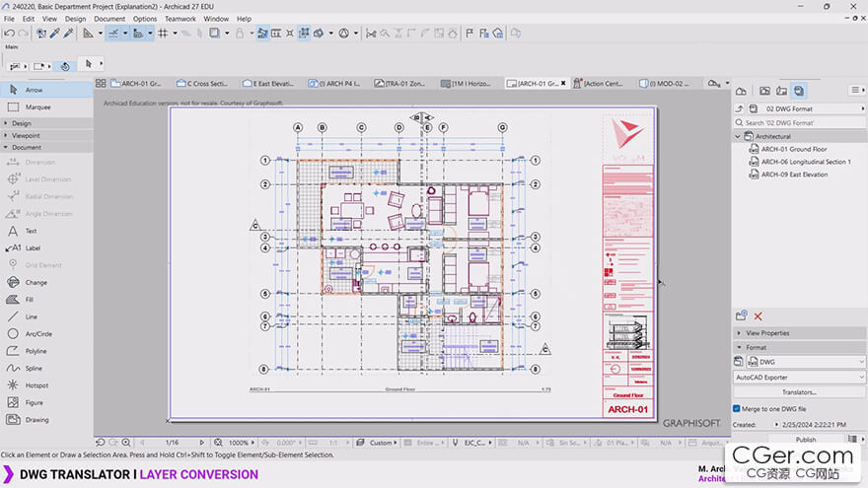Switch to C Cross Section tab
Image resolution: width=868 pixels, height=488 pixels.
pyautogui.click(x=202, y=83)
